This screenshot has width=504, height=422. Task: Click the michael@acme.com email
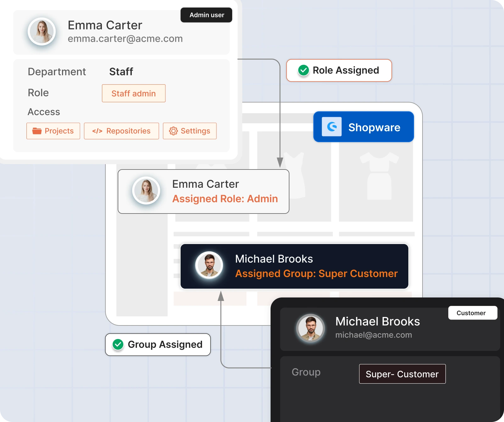(374, 335)
